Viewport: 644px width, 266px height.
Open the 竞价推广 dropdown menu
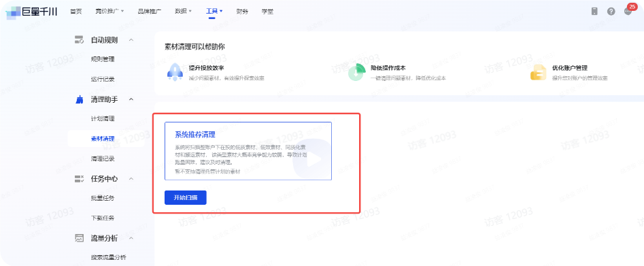(x=109, y=12)
